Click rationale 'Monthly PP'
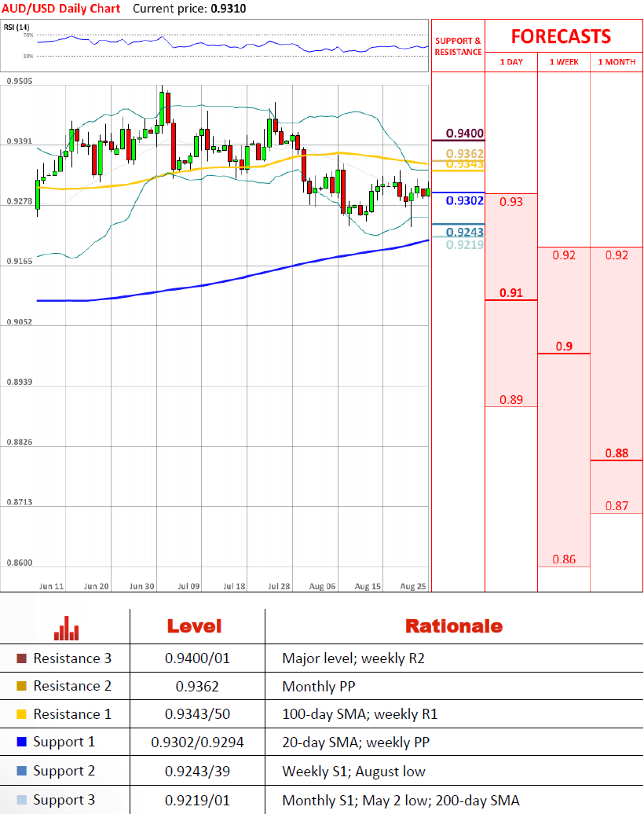 (x=319, y=687)
